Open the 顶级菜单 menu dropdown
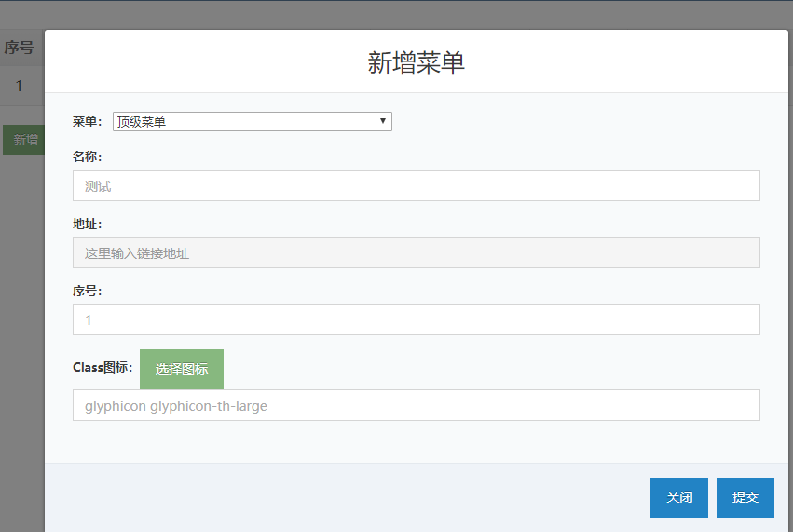Viewport: 793px width, 532px height. [252, 121]
